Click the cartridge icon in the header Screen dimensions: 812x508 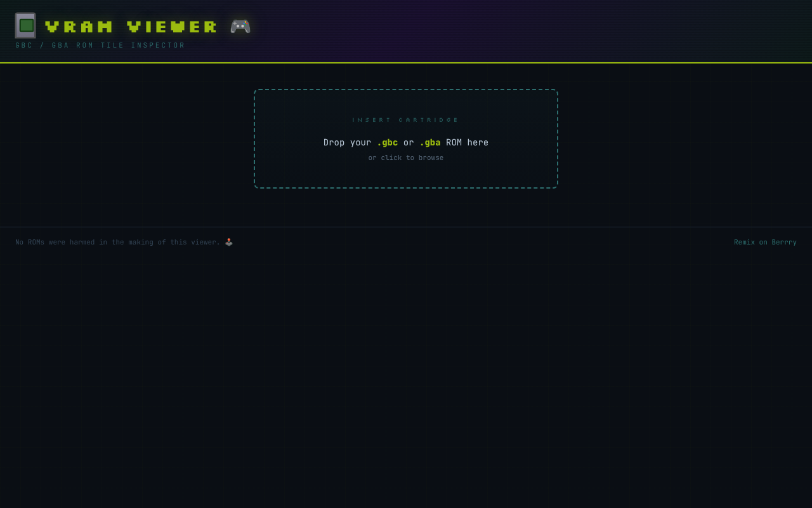25,25
